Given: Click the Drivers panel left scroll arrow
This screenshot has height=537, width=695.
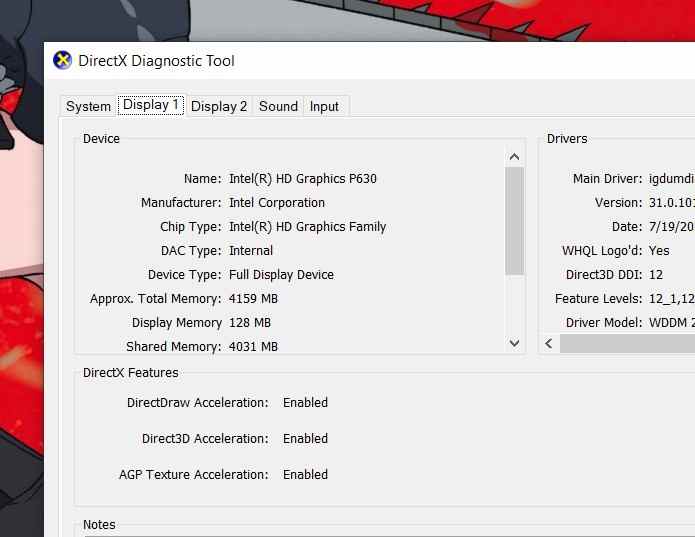Looking at the screenshot, I should [x=549, y=343].
